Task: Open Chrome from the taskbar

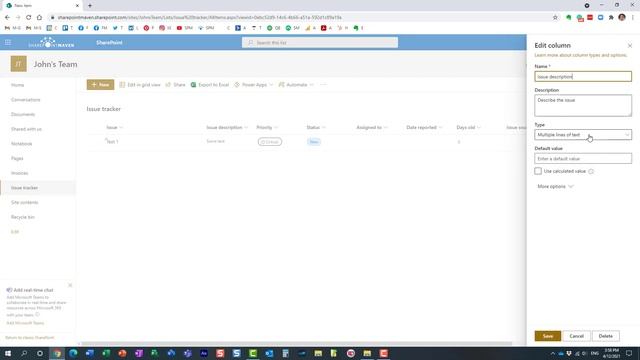Action: click(x=57, y=353)
